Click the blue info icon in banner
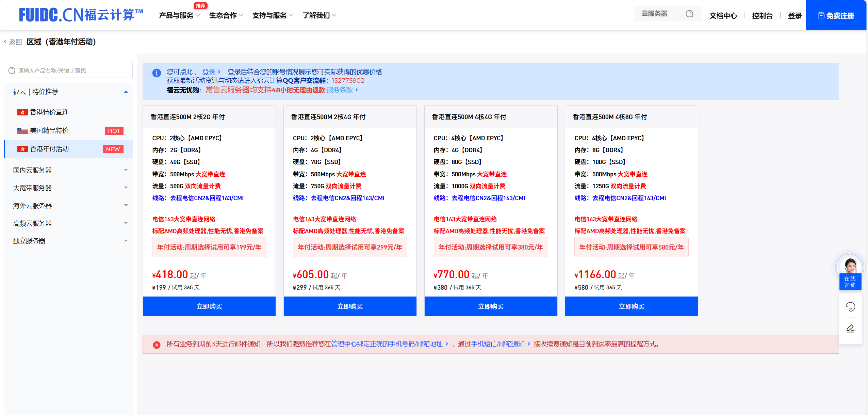The width and height of the screenshot is (868, 415). [x=157, y=73]
